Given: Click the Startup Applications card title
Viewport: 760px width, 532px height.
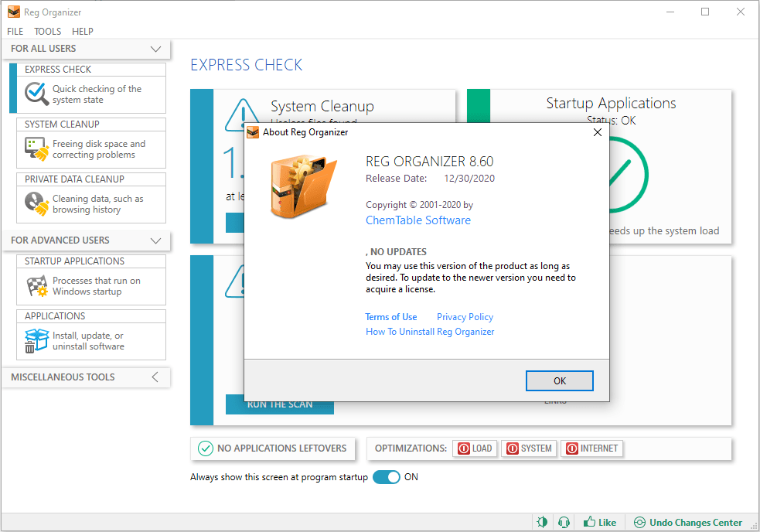Looking at the screenshot, I should pos(611,104).
